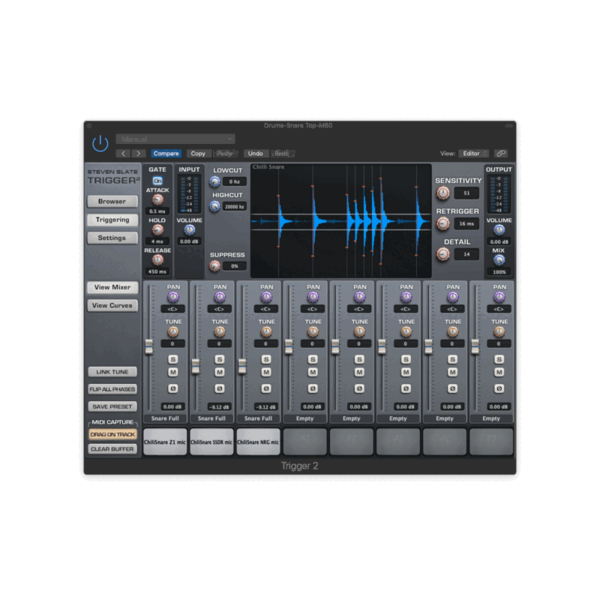Viewport: 600px width, 600px height.
Task: Click the FLIP ALL PHASES button
Action: tap(112, 389)
